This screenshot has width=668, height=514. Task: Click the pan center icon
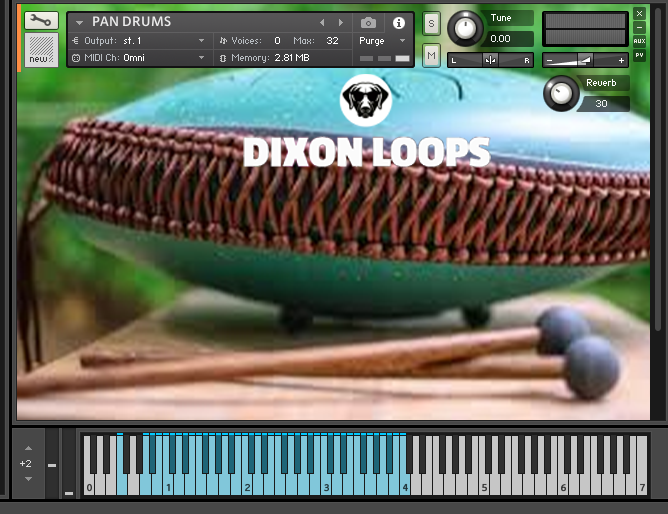click(490, 60)
